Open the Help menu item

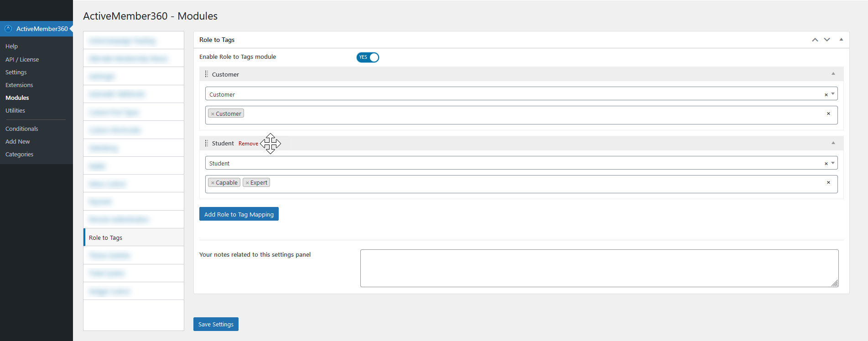tap(11, 46)
